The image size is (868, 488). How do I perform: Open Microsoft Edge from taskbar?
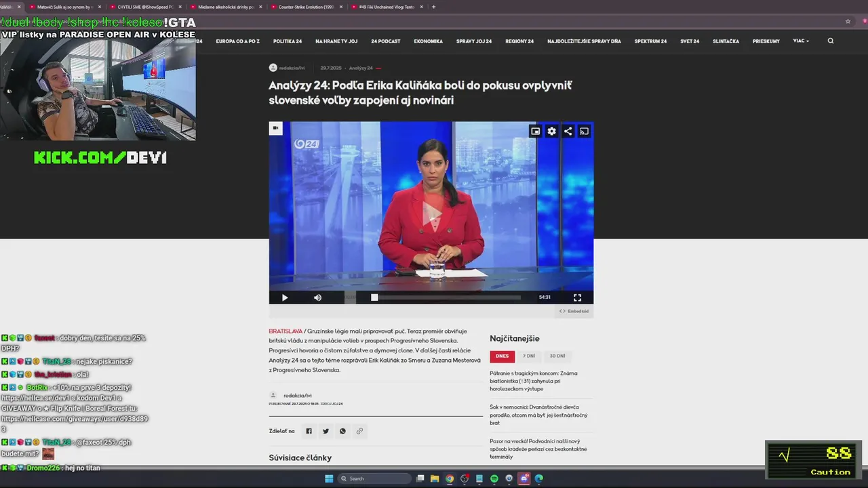[538, 479]
